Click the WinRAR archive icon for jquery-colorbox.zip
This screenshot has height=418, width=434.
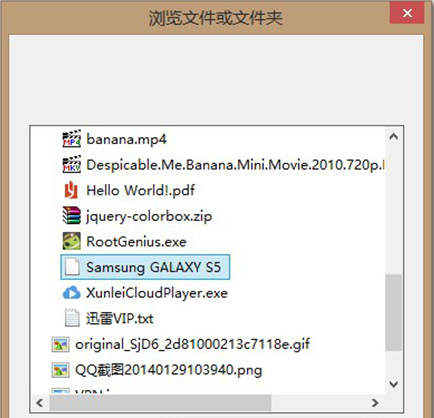71,216
